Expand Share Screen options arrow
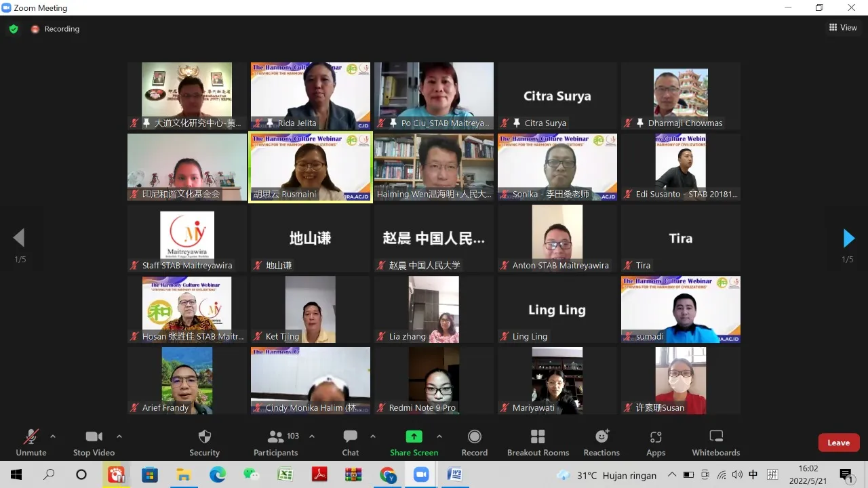 click(x=439, y=436)
